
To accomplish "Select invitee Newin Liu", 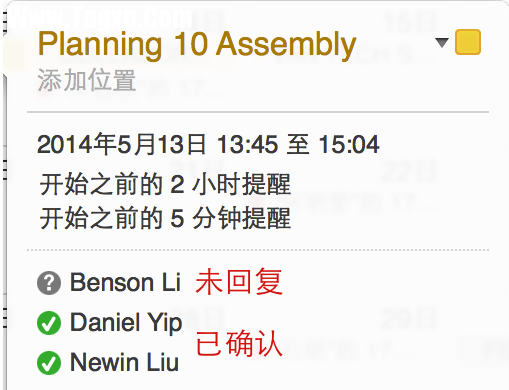I will pos(124,362).
